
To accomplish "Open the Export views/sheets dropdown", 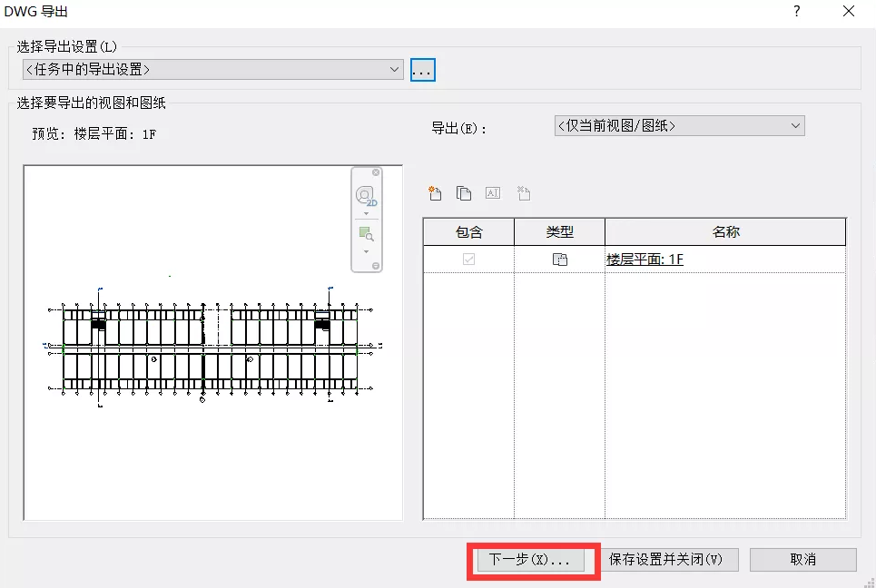I will click(x=795, y=126).
